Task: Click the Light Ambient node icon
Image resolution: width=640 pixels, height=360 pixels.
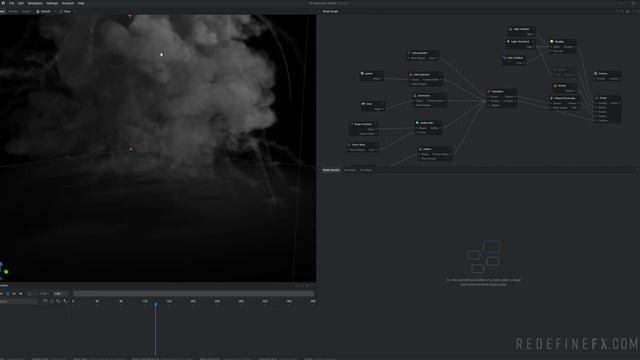Action: (x=510, y=29)
